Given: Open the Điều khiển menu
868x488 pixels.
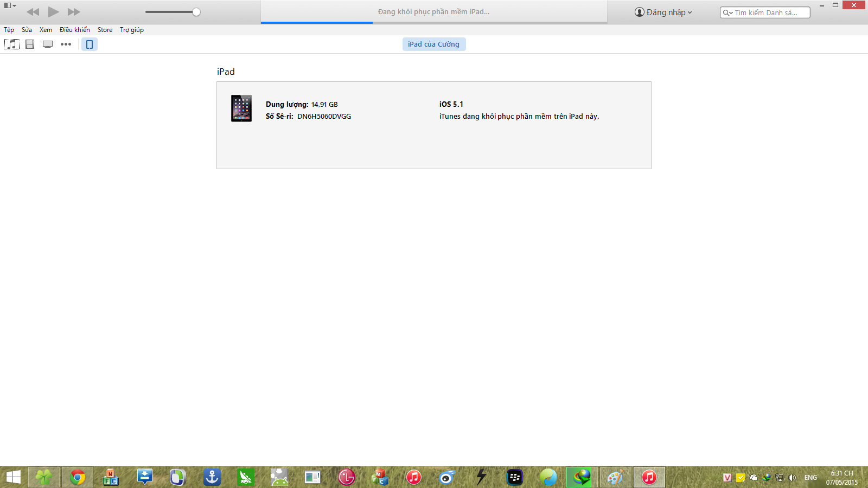Looking at the screenshot, I should tap(75, 30).
